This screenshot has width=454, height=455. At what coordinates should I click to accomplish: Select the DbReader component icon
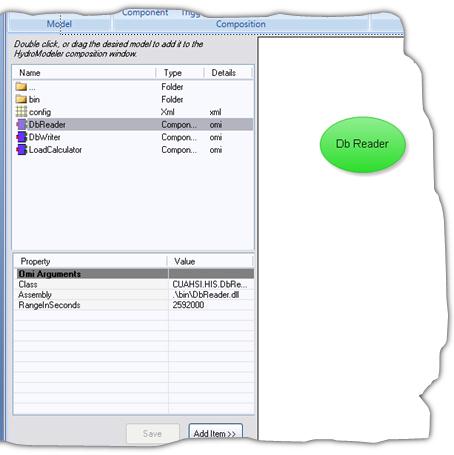pyautogui.click(x=21, y=124)
